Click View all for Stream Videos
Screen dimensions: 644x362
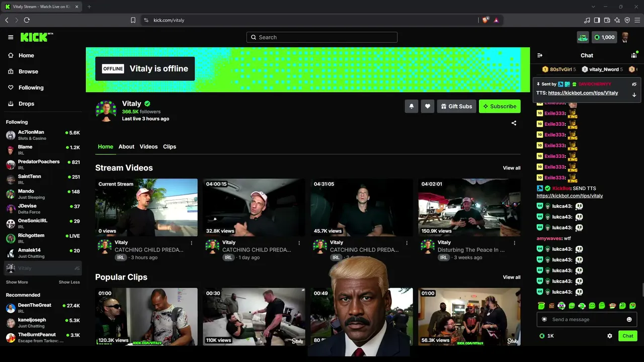512,168
